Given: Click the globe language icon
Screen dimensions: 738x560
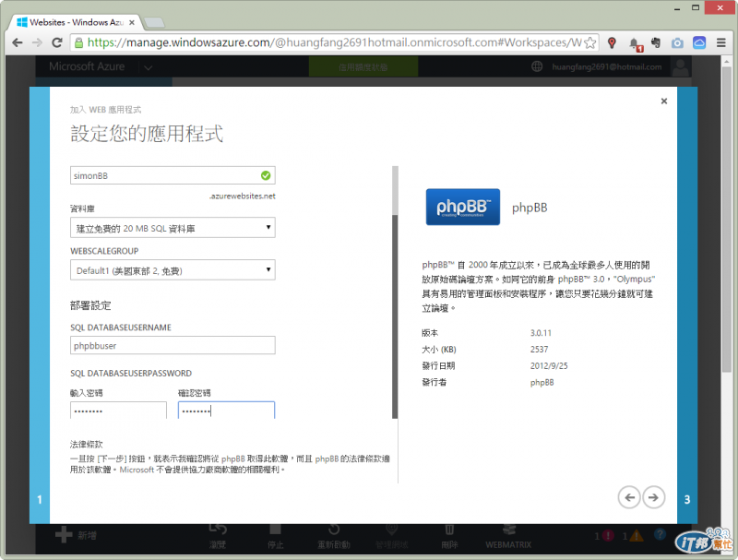Looking at the screenshot, I should 537,66.
